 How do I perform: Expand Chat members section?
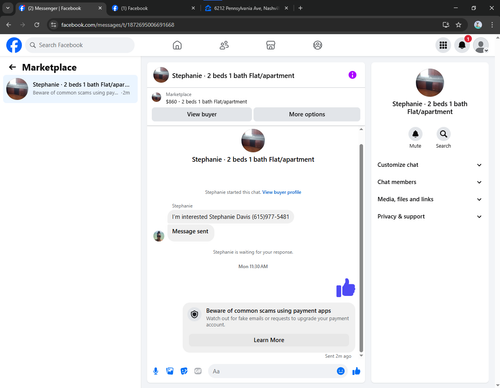click(430, 182)
